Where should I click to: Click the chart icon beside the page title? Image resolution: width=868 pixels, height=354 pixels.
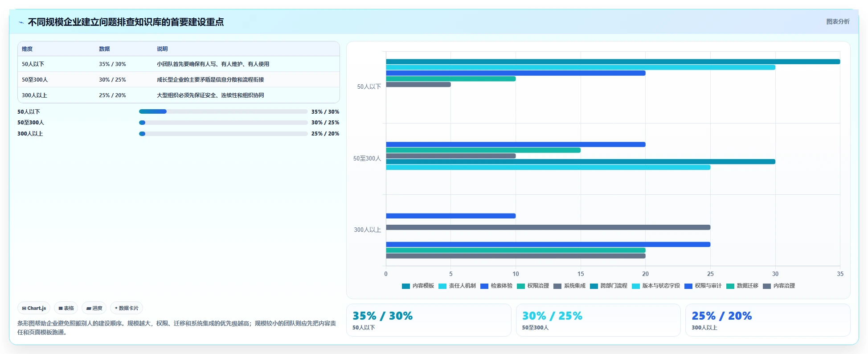(21, 22)
